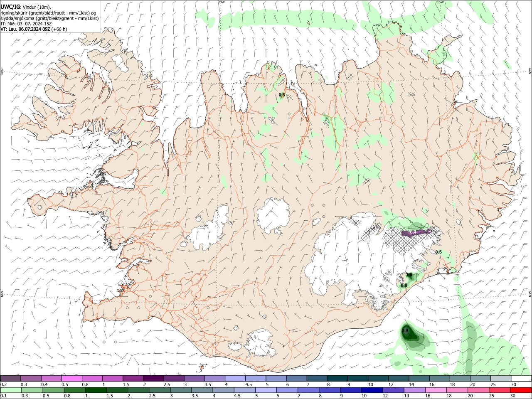532x399 pixels.
Task: Select the 'rigning/skúrir (grænt/blátt/rautt' legend line
Action: tap(48, 13)
